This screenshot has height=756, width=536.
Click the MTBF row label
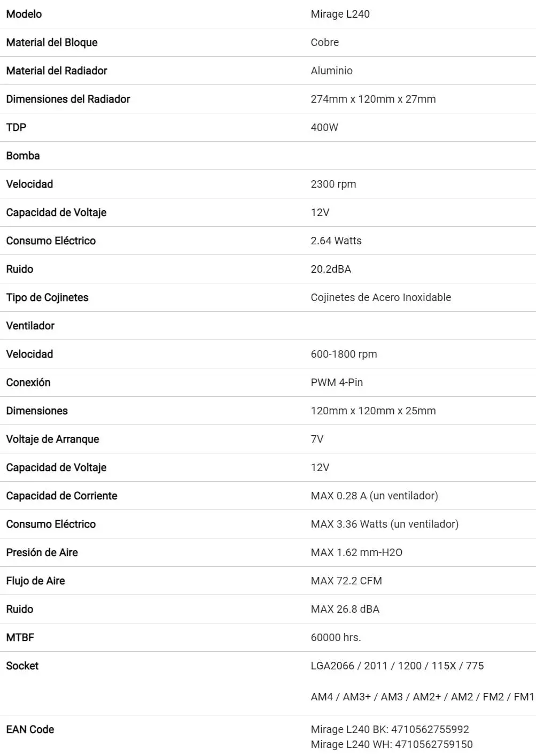20,638
